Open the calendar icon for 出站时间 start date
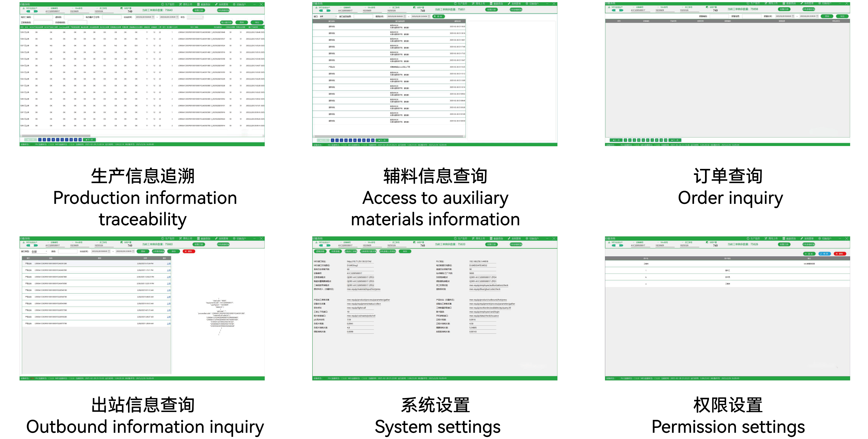This screenshot has width=868, height=439. tap(152, 18)
